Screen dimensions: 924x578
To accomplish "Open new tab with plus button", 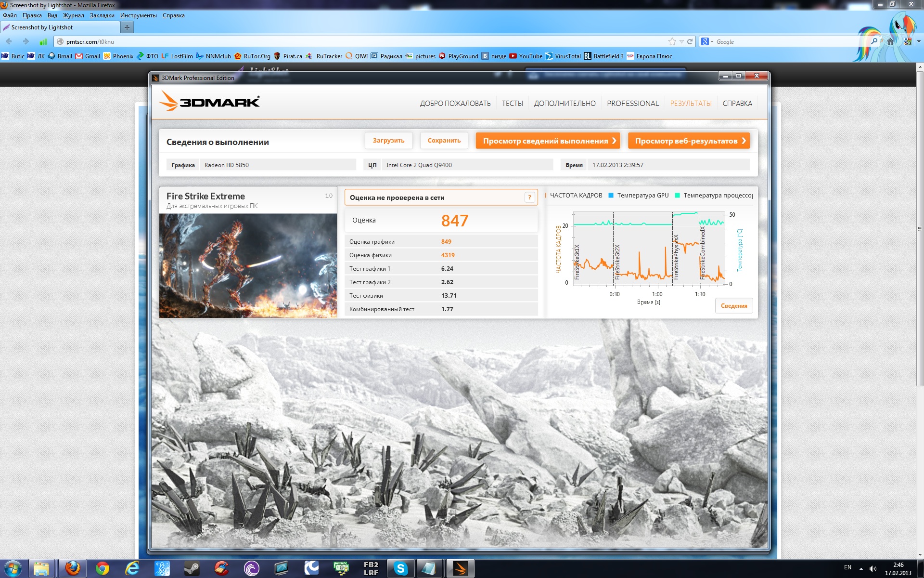I will click(x=127, y=27).
